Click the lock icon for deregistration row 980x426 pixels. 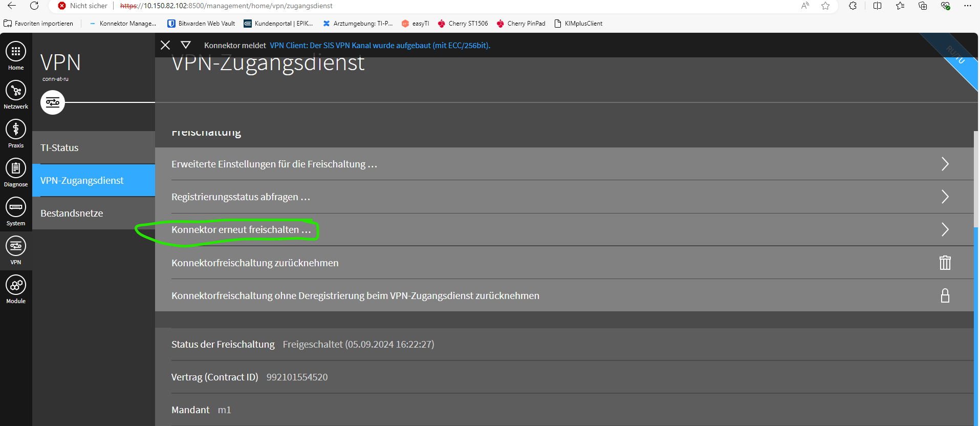click(945, 295)
